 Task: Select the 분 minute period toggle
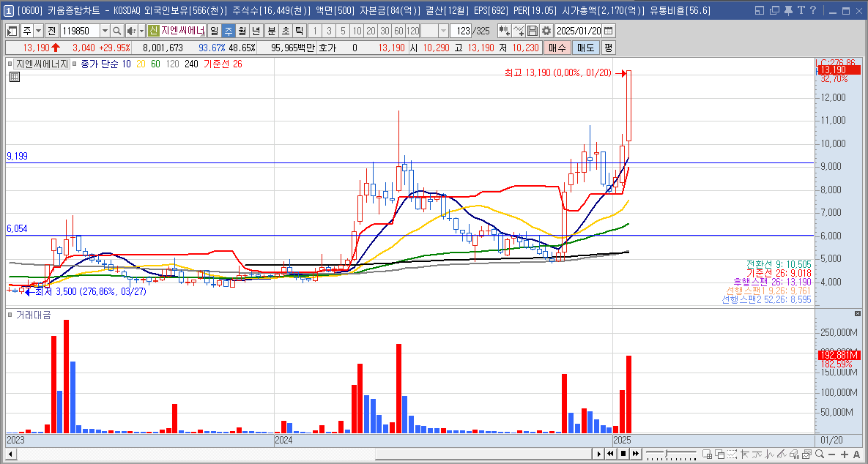[x=271, y=31]
